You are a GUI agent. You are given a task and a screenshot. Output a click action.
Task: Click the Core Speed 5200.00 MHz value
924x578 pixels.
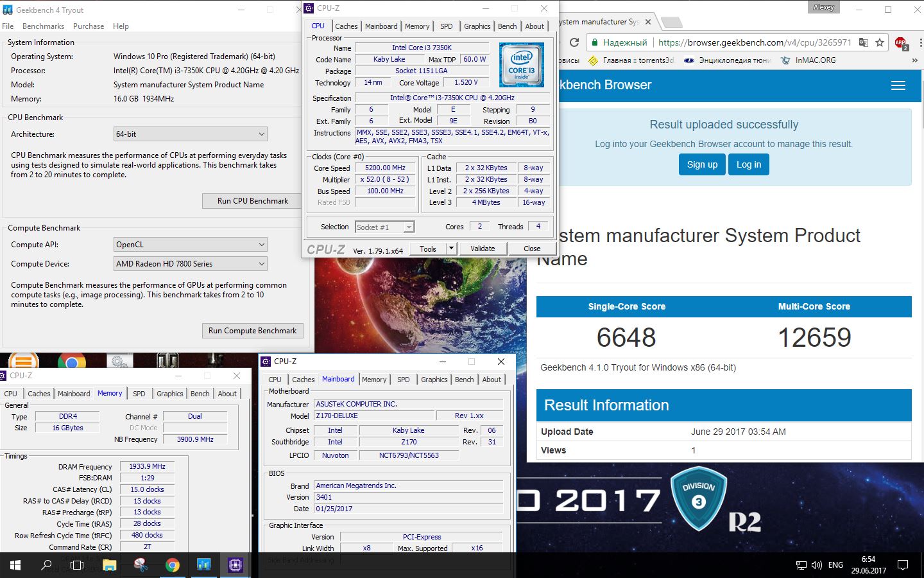pos(385,168)
